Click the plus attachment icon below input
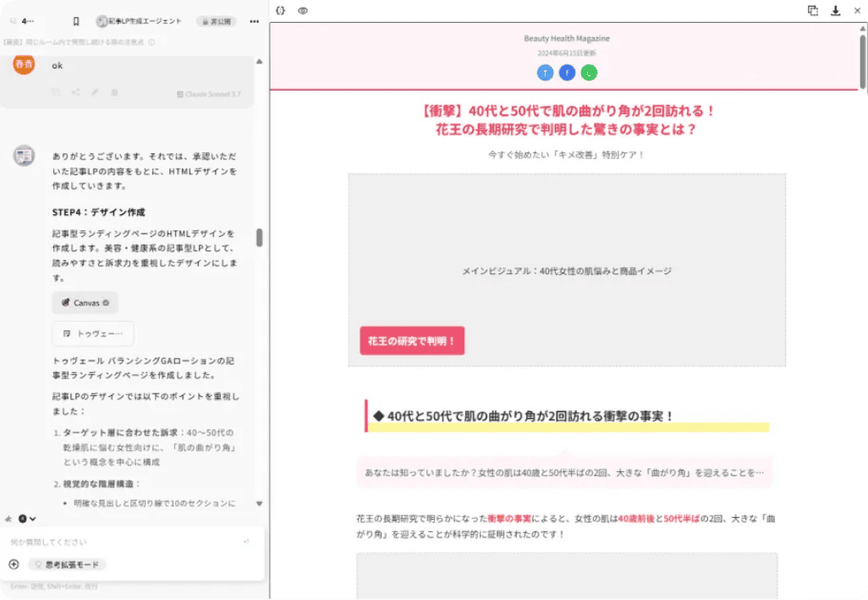The image size is (868, 600). pyautogui.click(x=14, y=564)
